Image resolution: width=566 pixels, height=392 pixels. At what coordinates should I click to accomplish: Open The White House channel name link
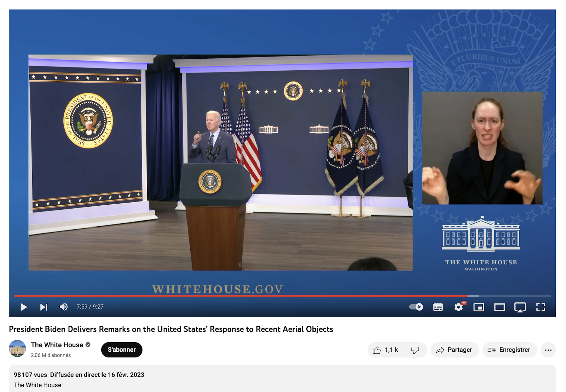(x=57, y=345)
